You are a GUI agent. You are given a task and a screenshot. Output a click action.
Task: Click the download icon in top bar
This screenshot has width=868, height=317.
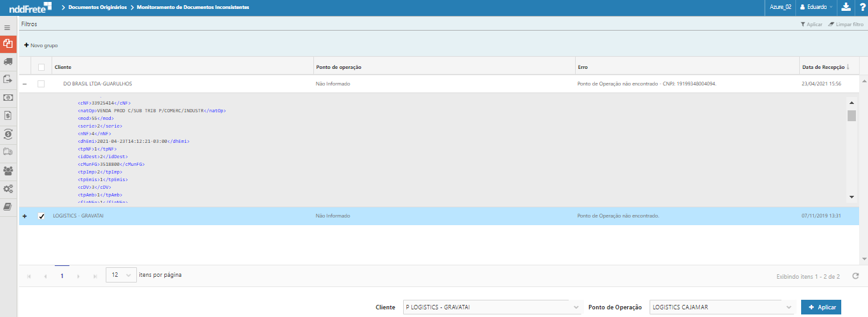(846, 7)
